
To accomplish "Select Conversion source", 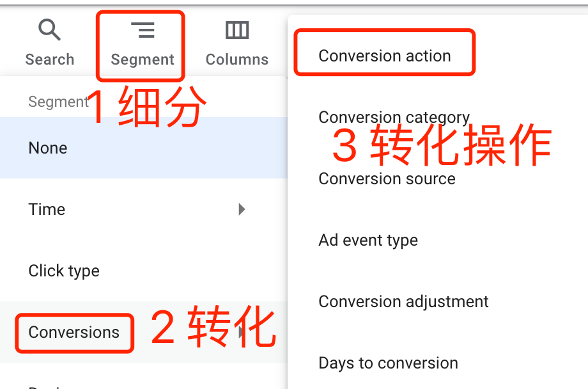I will [x=387, y=179].
